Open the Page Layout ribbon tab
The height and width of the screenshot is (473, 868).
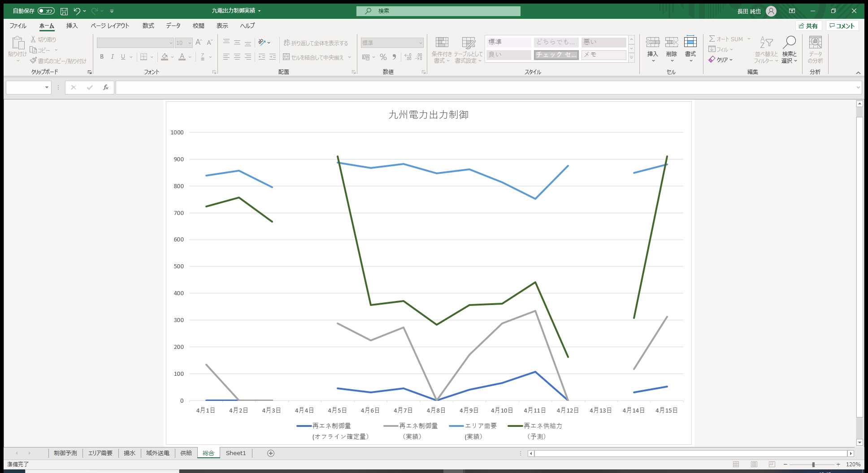(110, 26)
